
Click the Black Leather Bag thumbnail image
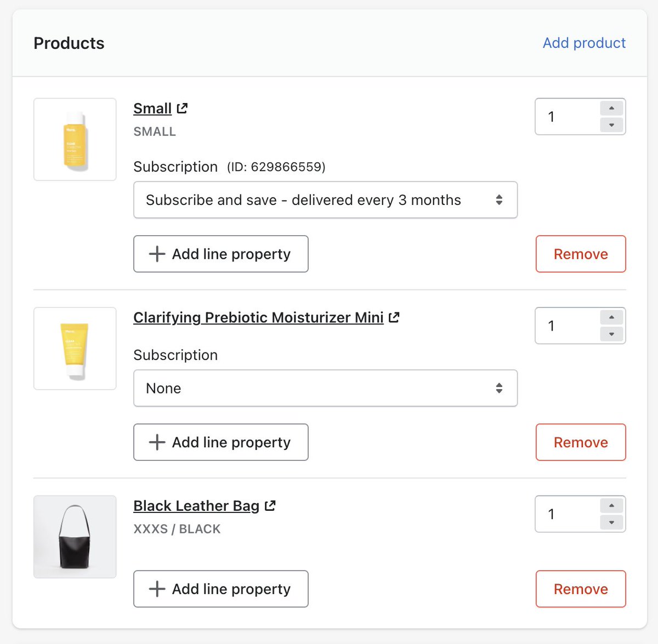[75, 537]
